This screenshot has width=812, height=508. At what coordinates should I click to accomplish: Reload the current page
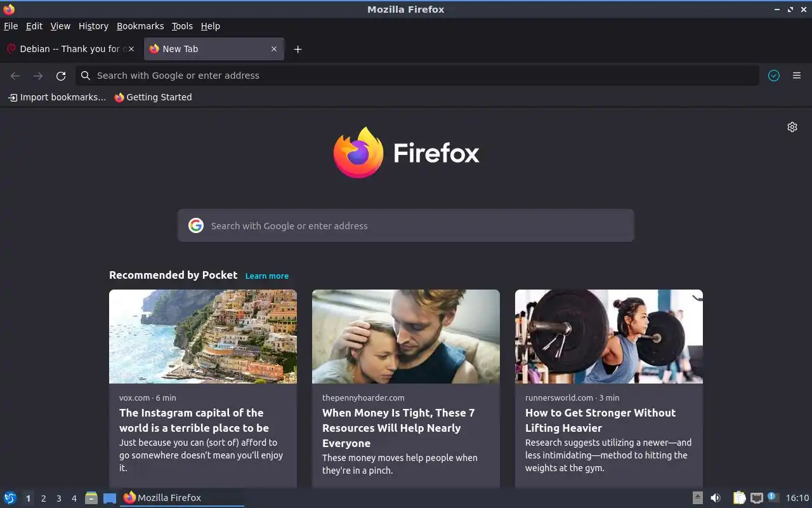pyautogui.click(x=61, y=76)
